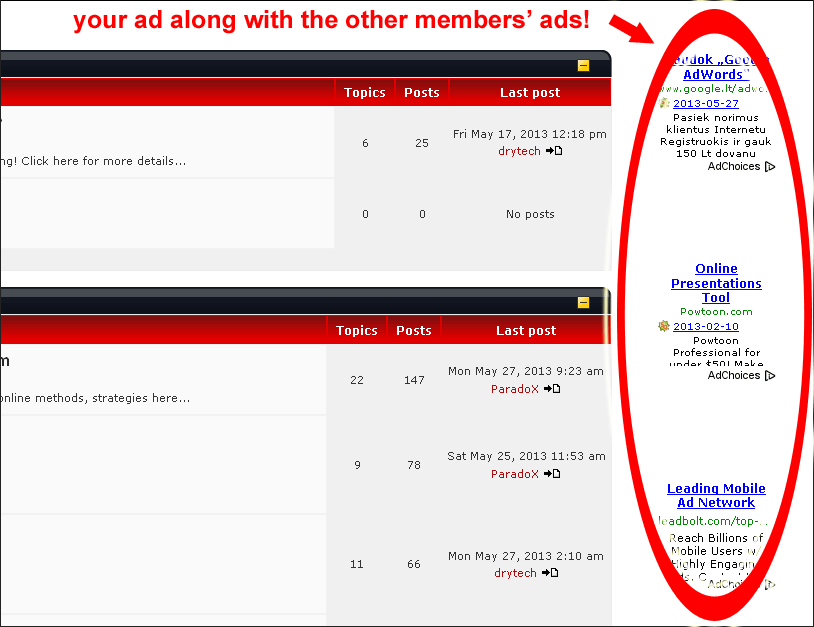Open drytech's profile from the 2:10 am post
This screenshot has width=814, height=627.
[515, 573]
